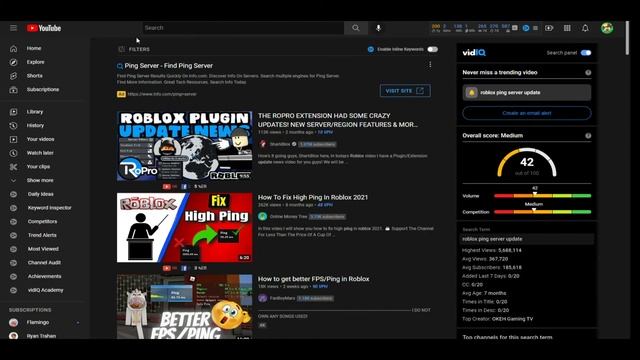This screenshot has height=360, width=640.
Task: Open the hamburger guide menu
Action: [13, 28]
